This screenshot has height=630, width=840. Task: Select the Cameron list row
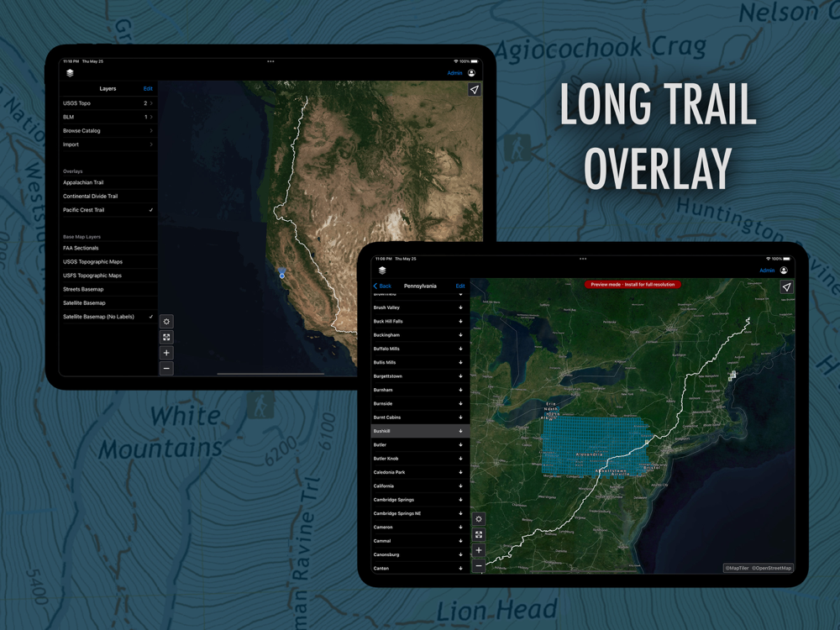tap(420, 528)
